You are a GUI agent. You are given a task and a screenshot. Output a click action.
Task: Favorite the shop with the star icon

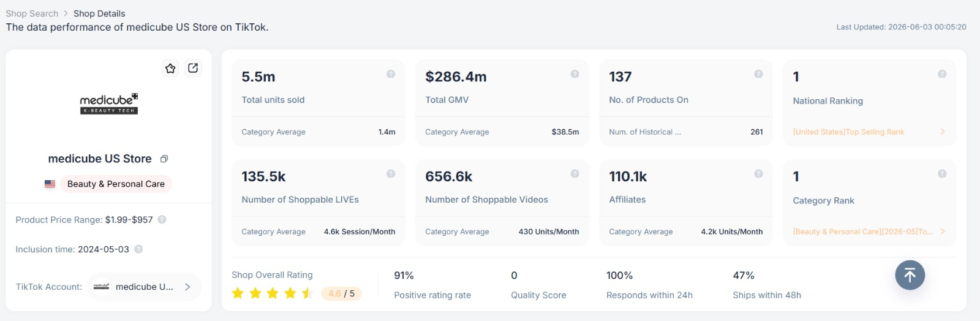[170, 68]
